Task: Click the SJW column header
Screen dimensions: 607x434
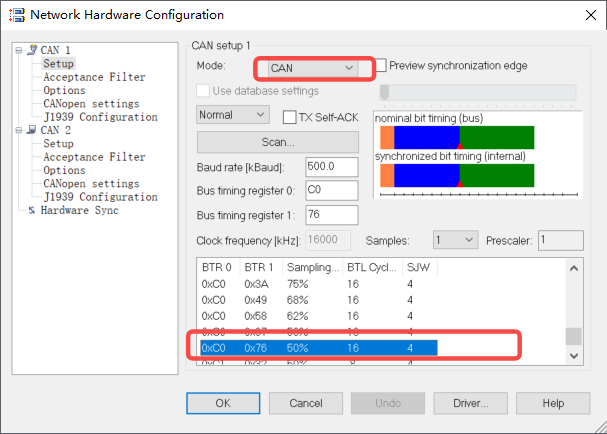Action: (420, 267)
